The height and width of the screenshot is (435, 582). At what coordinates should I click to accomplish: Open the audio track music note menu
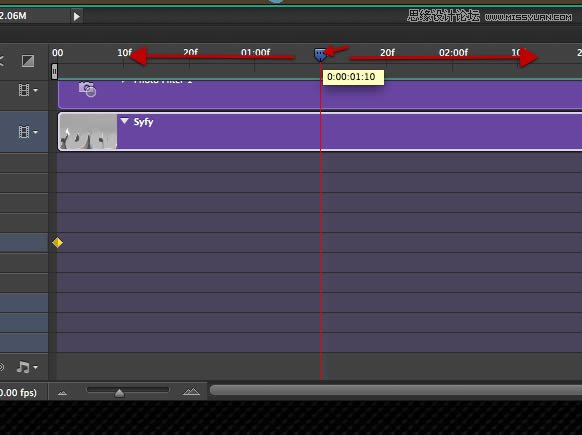click(x=27, y=367)
